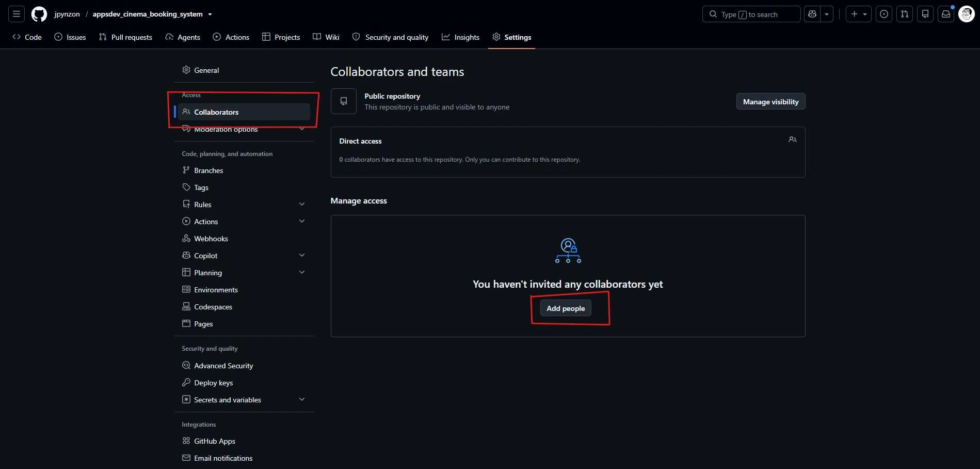Screen dimensions: 980x469
Task: Switch to the Agents tab
Action: click(183, 37)
